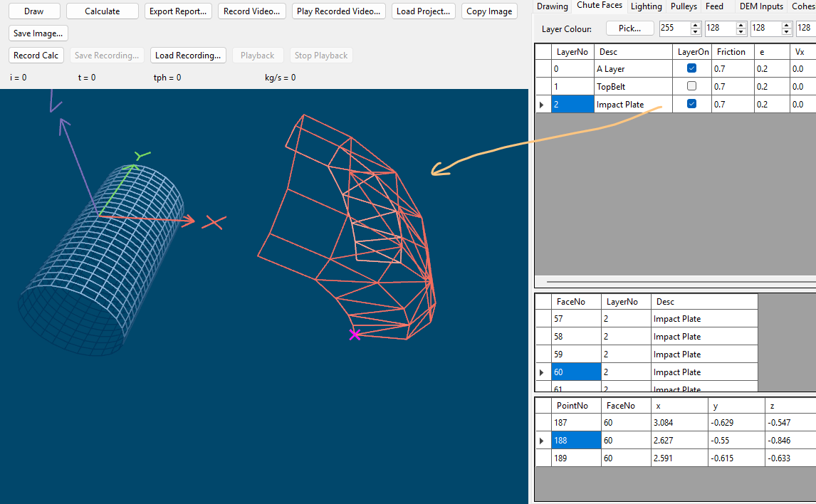Click z value -0.633 cell
Viewport: 816px width, 504px height.
[790, 458]
